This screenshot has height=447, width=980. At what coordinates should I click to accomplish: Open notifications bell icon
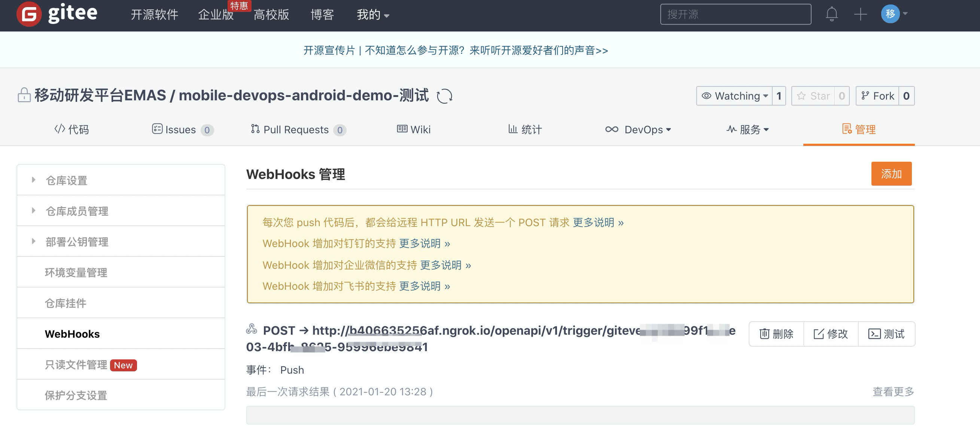pyautogui.click(x=832, y=14)
